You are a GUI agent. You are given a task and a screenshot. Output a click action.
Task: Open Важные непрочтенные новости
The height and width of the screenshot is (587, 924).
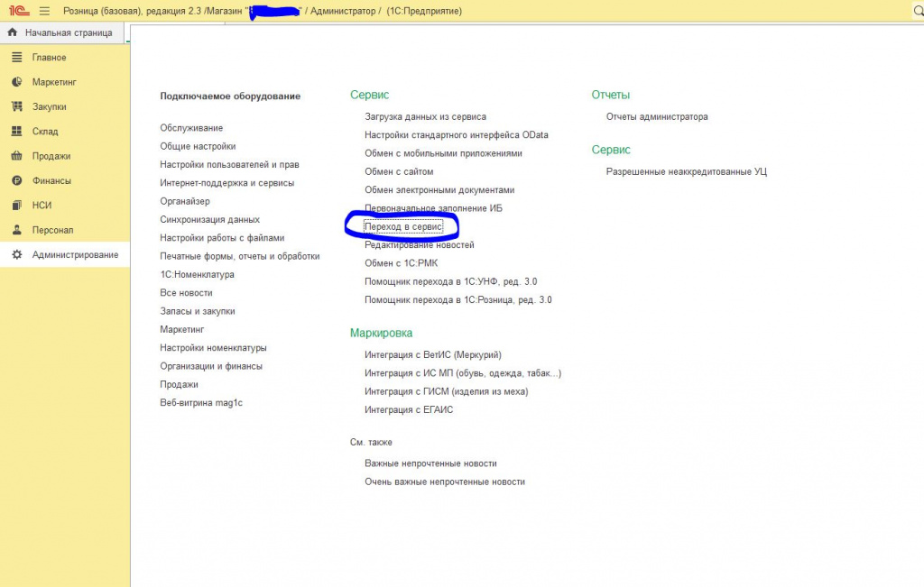[x=430, y=463]
